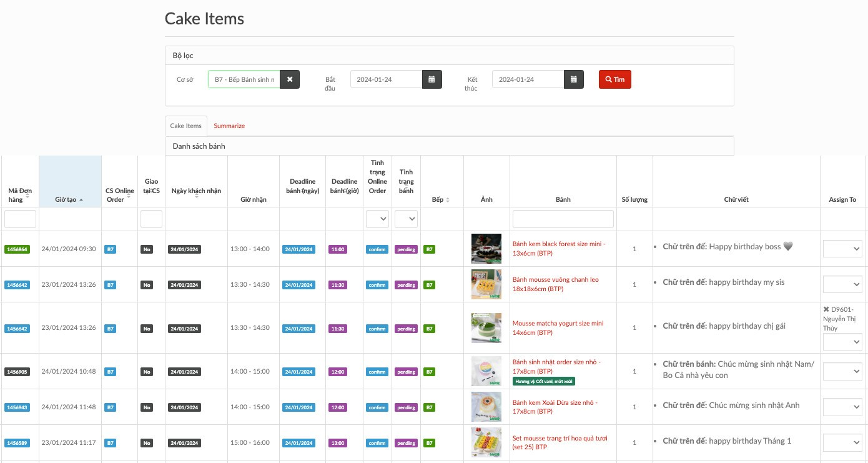Open Tình trạng Online Order filter dropdown
The image size is (868, 463).
click(x=377, y=219)
